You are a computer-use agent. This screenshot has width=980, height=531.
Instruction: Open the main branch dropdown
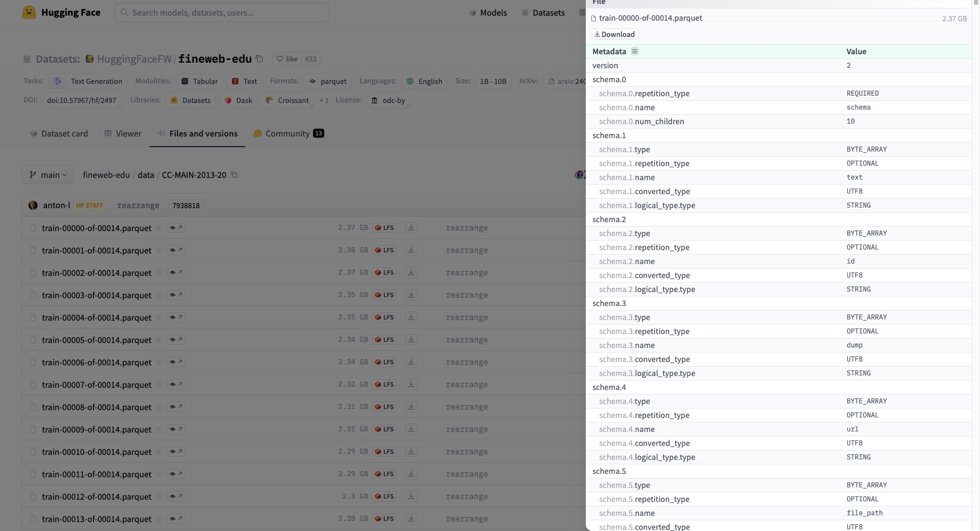(48, 175)
